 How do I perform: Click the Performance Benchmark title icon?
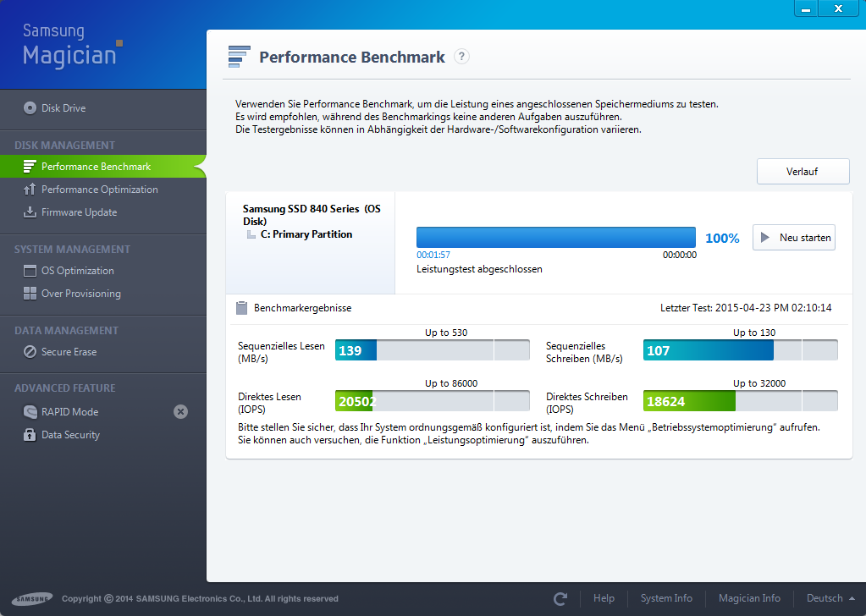pyautogui.click(x=239, y=57)
